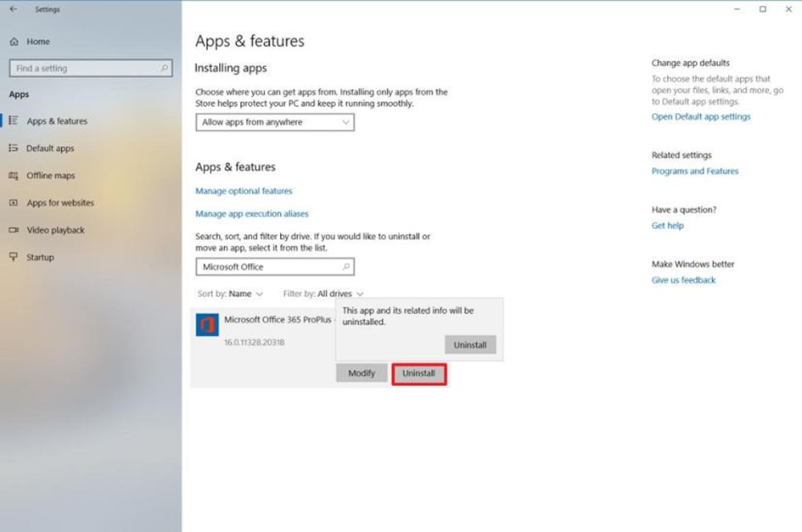Click the Microsoft Office app search field
Screen dimensions: 802x532
[275, 266]
